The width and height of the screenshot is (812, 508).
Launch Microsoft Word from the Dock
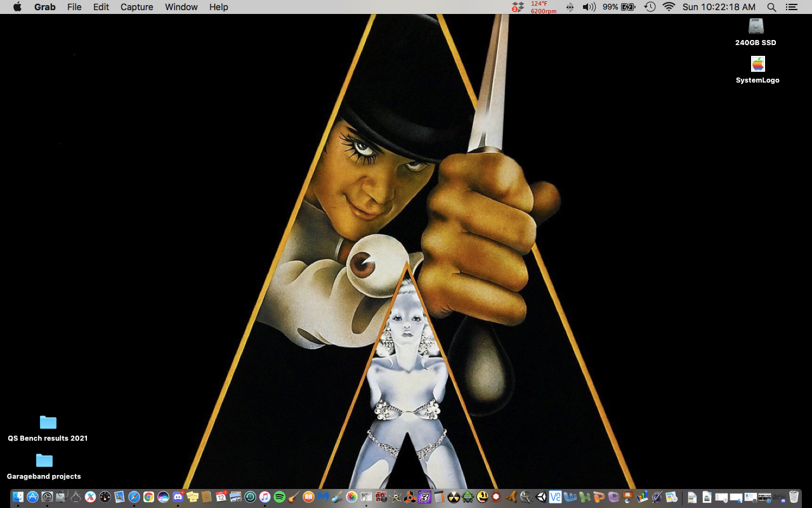(x=570, y=497)
